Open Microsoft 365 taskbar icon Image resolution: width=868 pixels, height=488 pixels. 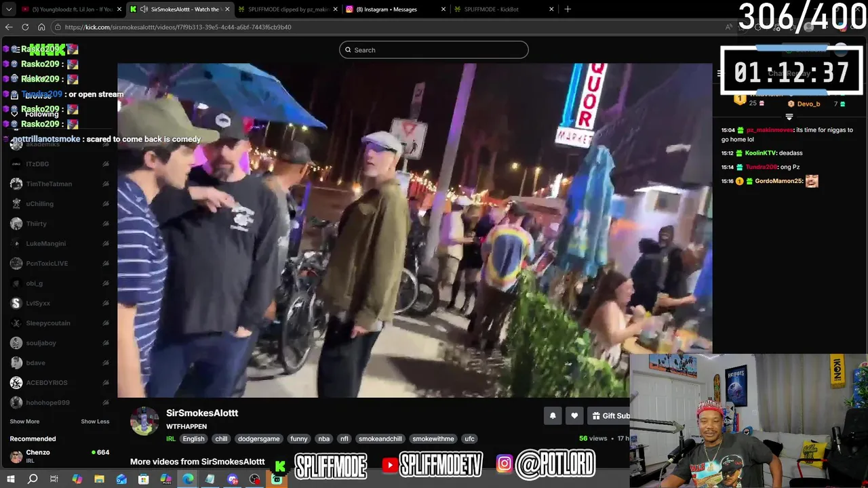coord(166,479)
